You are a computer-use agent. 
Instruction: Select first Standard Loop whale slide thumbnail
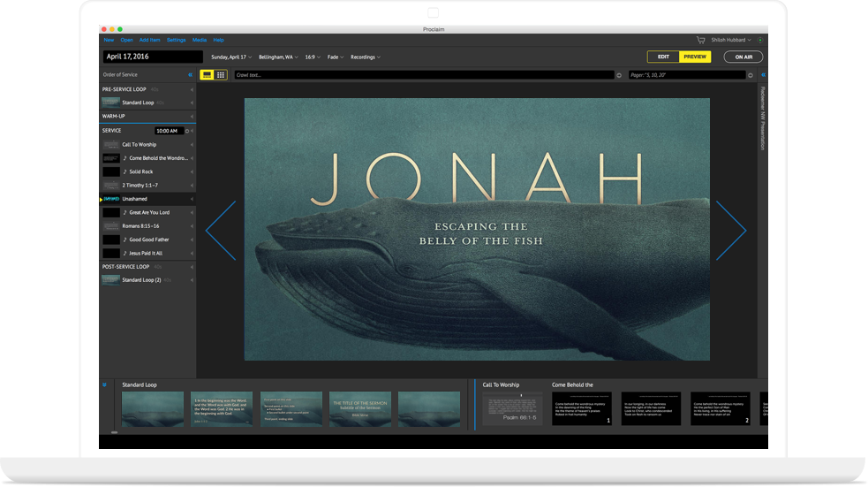click(x=153, y=409)
